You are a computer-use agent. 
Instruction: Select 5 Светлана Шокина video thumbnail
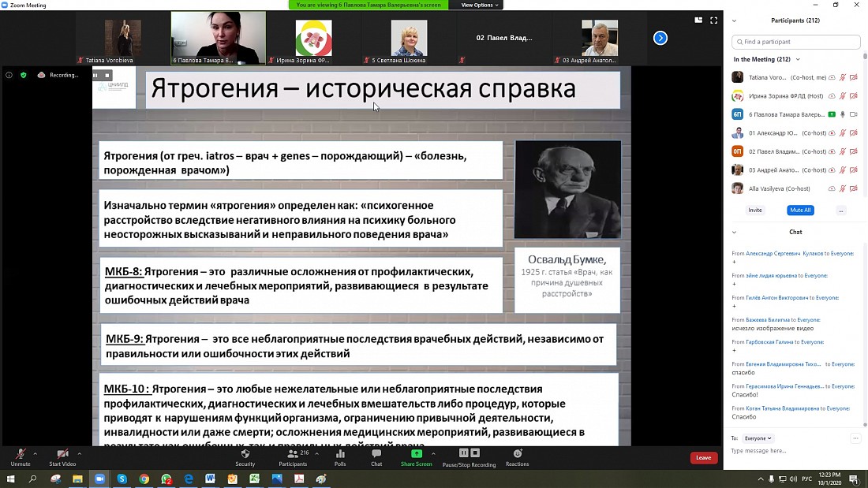click(x=409, y=38)
